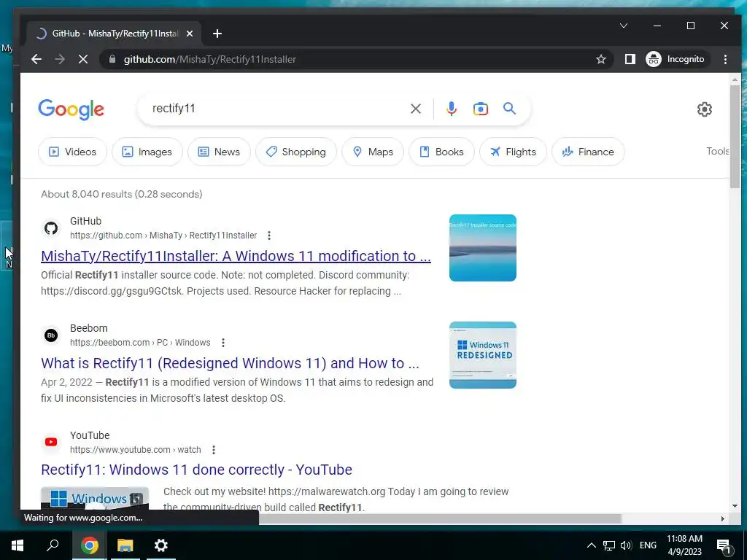Show hidden system tray icons
This screenshot has height=560, width=747.
point(591,545)
